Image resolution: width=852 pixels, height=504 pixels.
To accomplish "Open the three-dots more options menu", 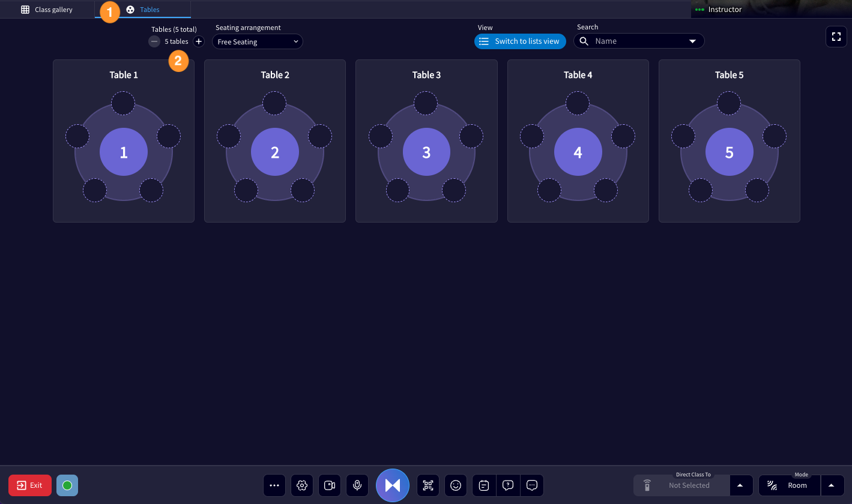I will click(274, 485).
